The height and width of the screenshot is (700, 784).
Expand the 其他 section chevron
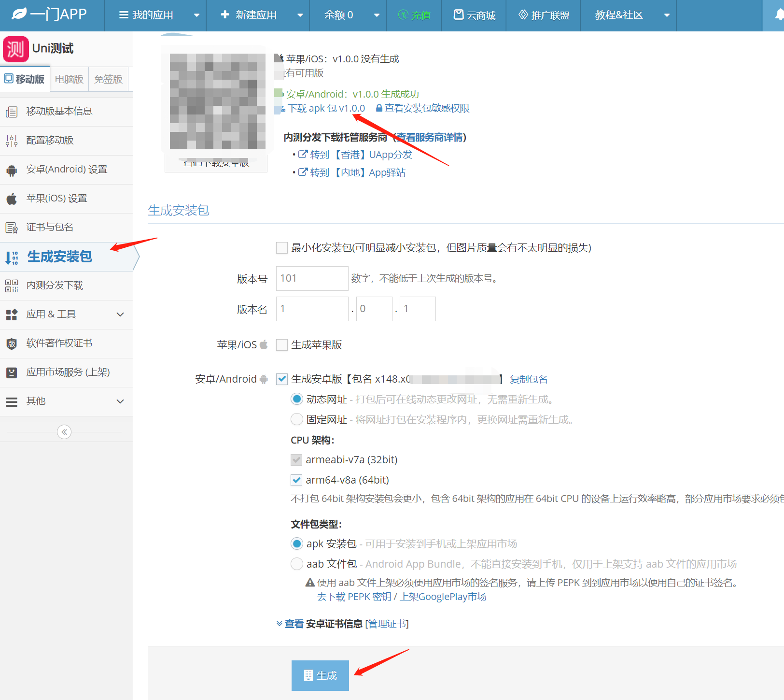[x=120, y=401]
